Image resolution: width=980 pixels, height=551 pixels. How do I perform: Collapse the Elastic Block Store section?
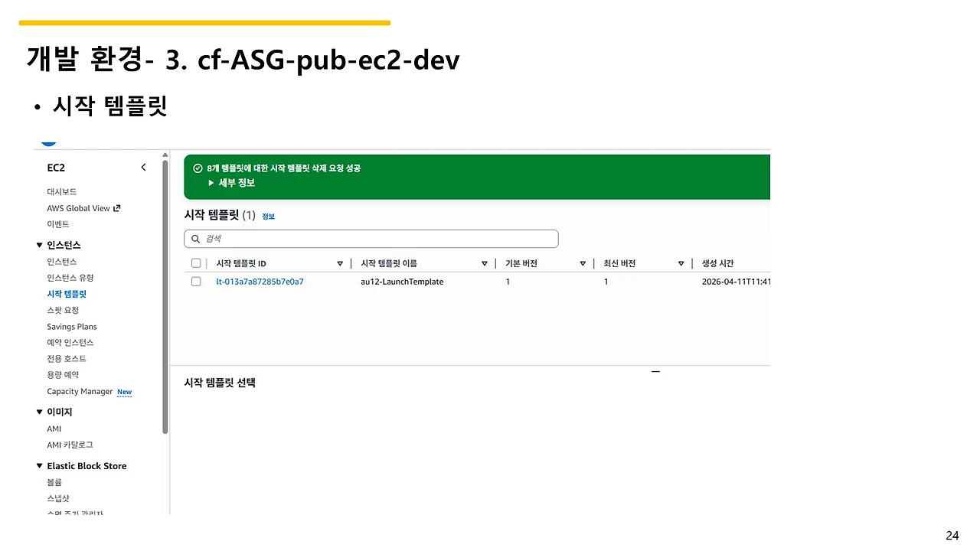point(40,465)
